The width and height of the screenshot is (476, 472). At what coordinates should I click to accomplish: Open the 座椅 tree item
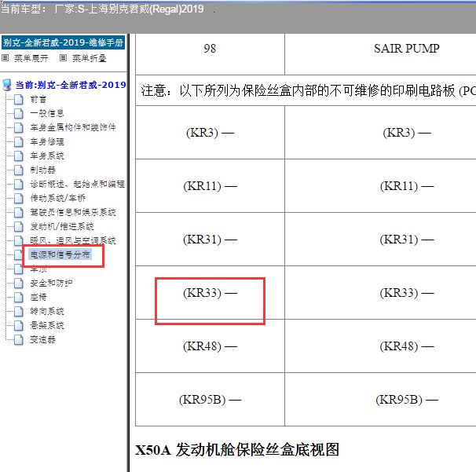38,297
